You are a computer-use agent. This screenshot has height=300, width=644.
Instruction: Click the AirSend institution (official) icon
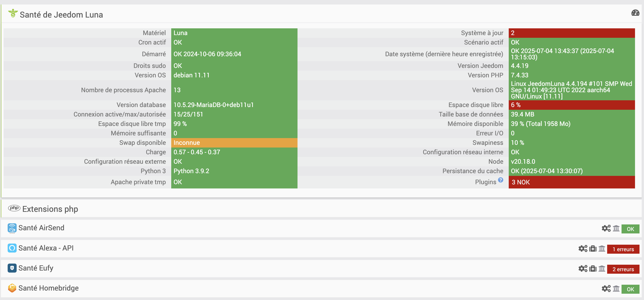[616, 228]
